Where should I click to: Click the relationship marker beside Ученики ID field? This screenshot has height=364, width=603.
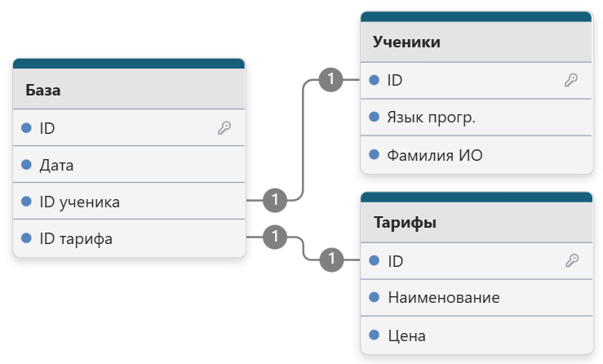point(330,80)
